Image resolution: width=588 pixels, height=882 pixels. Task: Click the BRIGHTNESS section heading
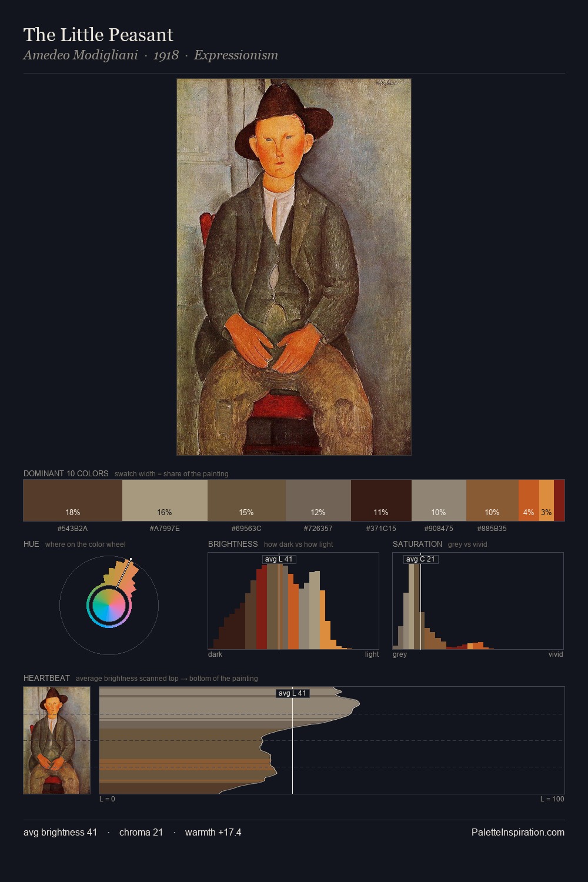pos(233,544)
